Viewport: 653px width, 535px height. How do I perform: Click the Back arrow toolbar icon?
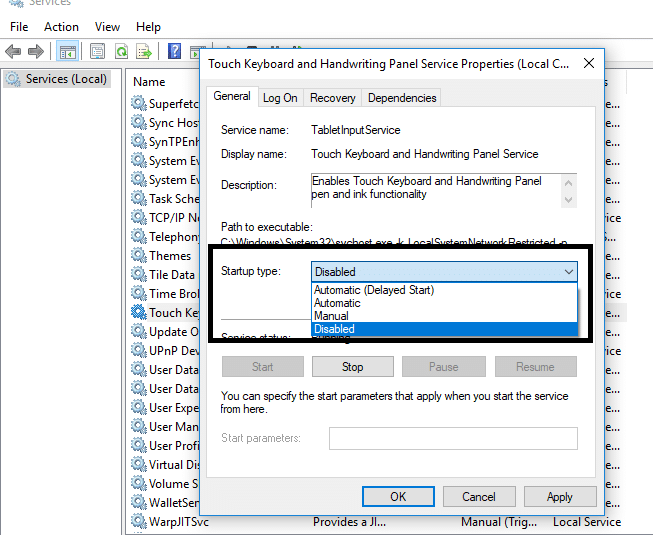click(x=13, y=51)
